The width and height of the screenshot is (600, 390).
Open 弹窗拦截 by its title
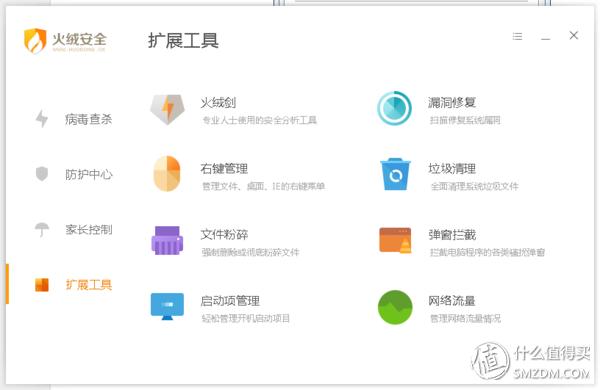(452, 235)
